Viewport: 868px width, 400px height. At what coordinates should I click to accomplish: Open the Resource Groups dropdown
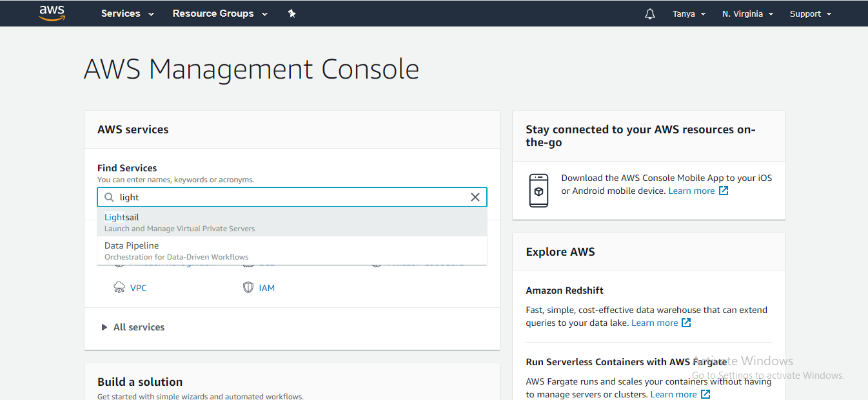coord(220,14)
